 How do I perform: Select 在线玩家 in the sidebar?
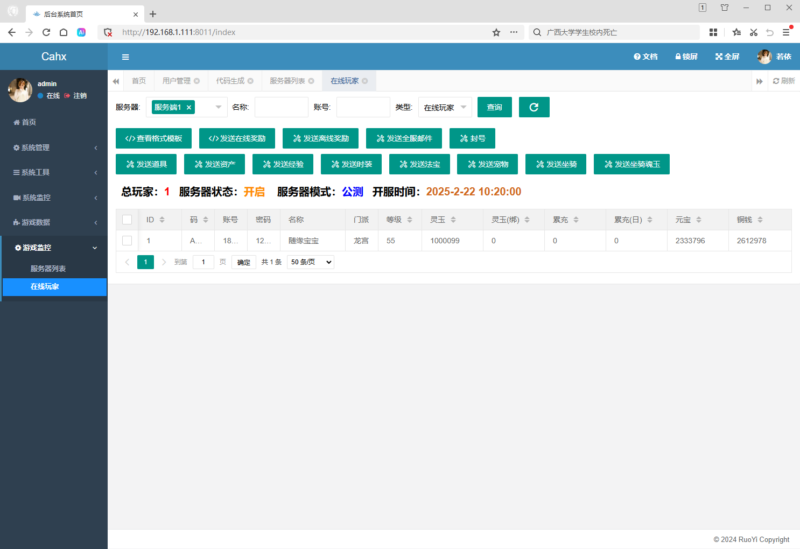pyautogui.click(x=54, y=287)
